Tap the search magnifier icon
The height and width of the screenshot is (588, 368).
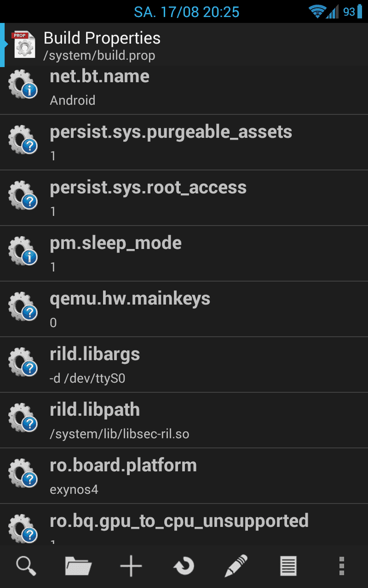pyautogui.click(x=26, y=566)
